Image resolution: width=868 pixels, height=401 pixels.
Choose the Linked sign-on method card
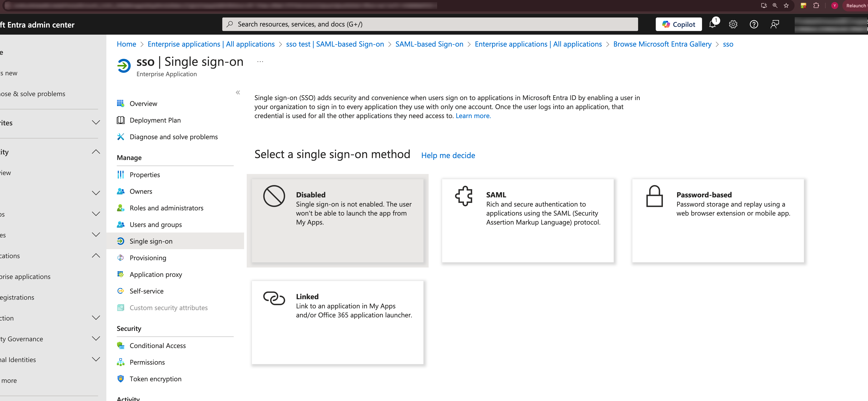click(x=338, y=323)
